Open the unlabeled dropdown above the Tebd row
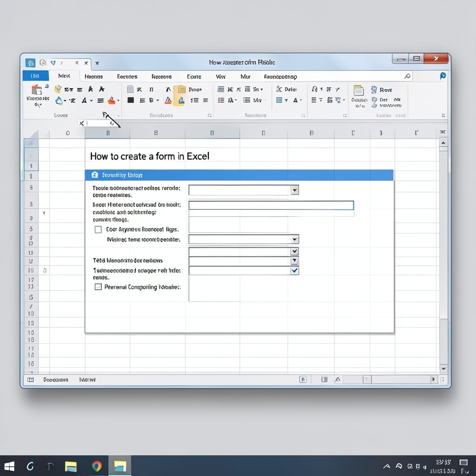The image size is (476, 476). coord(294,251)
